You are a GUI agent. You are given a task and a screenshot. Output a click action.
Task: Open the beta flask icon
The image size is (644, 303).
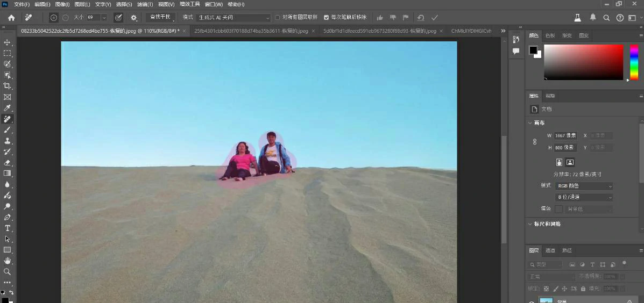[578, 18]
